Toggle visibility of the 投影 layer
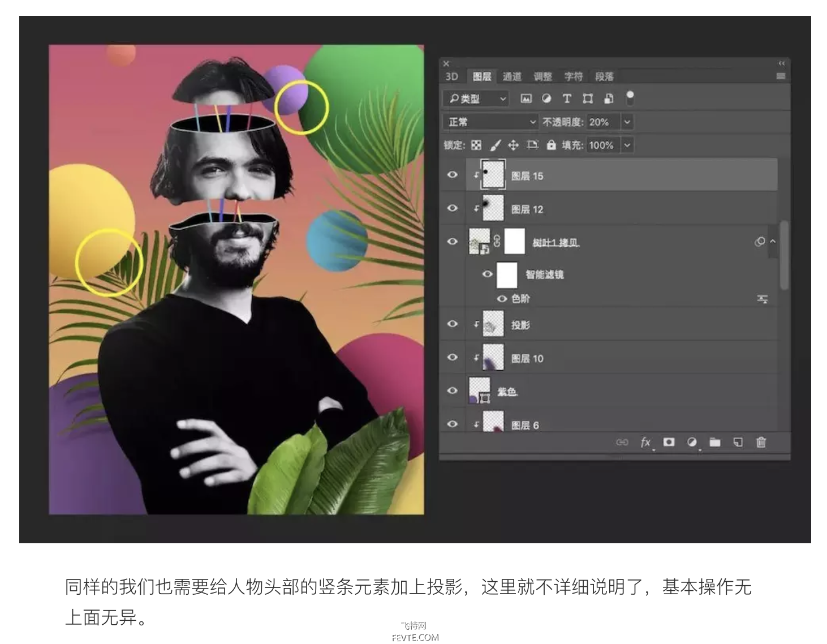 (453, 324)
